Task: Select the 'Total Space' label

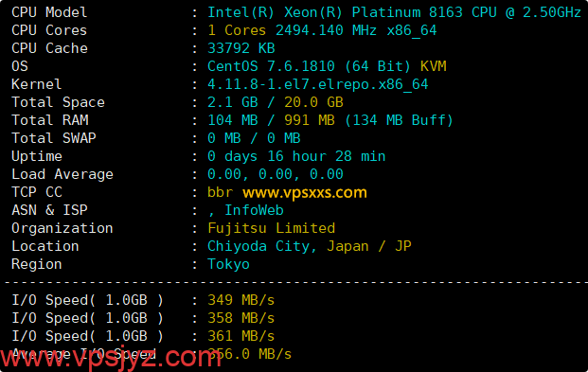Action: tap(58, 102)
